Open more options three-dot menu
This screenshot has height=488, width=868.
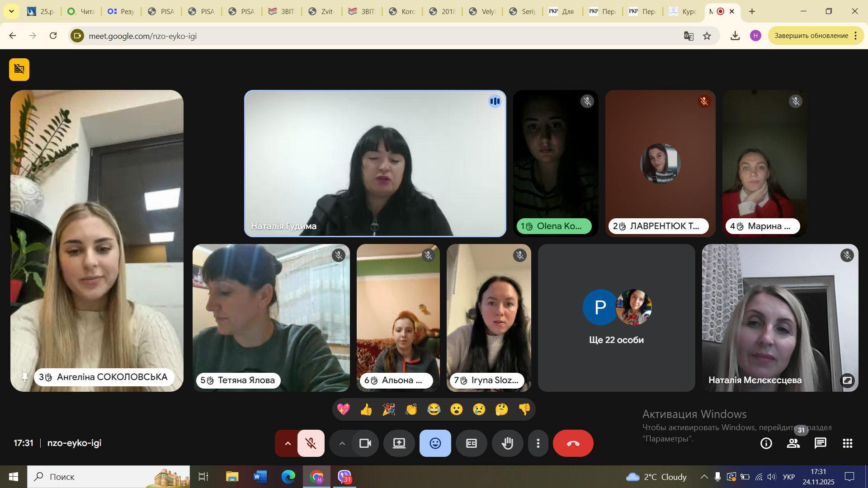538,443
